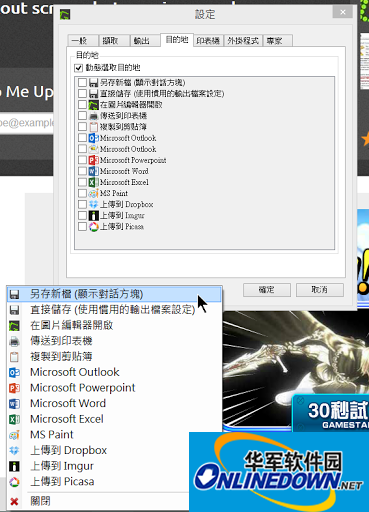Screen dimensions: 369x512
Task: Check Microsoft Powerpoint destination checkbox
Action: [82, 160]
